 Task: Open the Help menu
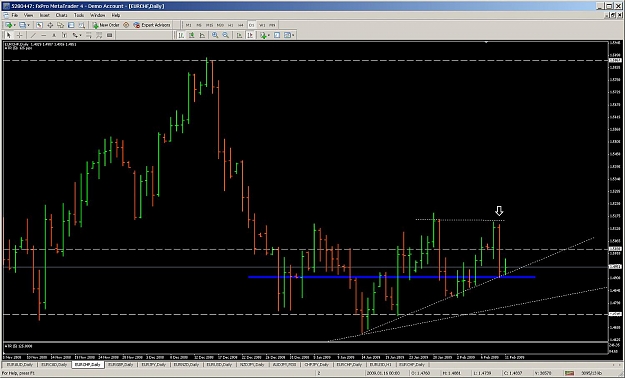click(x=116, y=15)
